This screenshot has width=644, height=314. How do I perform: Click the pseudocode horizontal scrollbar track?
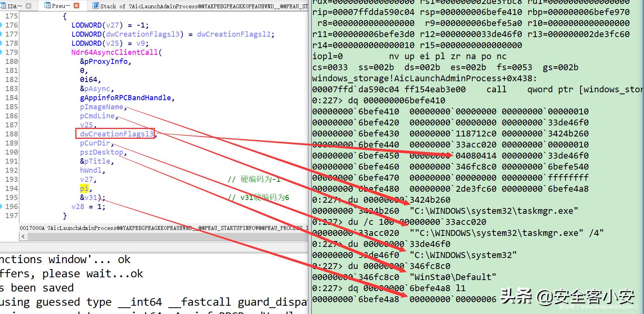click(x=168, y=236)
